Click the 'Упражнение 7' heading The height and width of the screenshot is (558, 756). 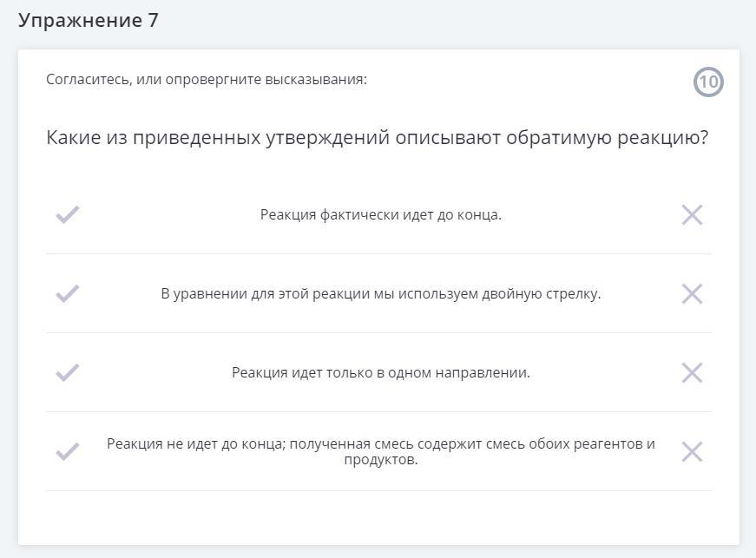[x=89, y=21]
